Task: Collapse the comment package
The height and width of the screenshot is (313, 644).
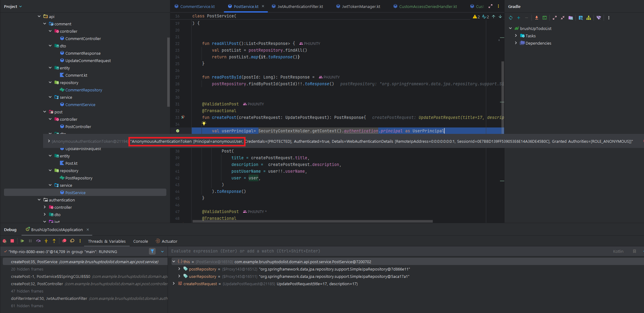Action: click(45, 24)
